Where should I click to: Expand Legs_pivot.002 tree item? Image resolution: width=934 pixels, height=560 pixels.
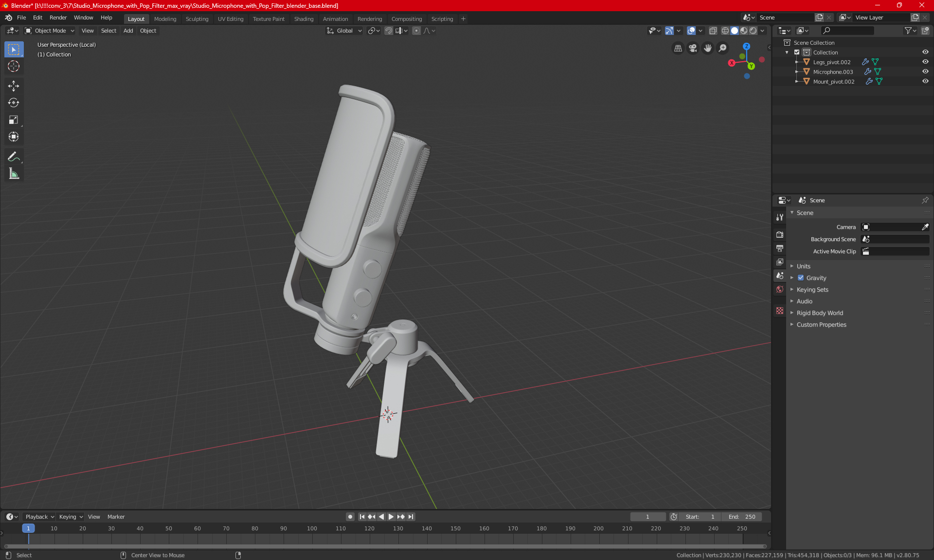797,62
